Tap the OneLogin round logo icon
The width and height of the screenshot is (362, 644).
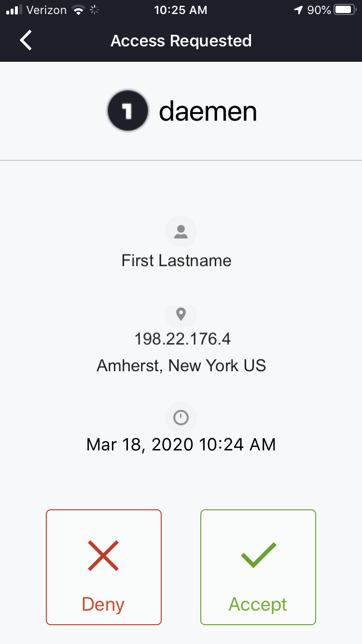coord(128,111)
